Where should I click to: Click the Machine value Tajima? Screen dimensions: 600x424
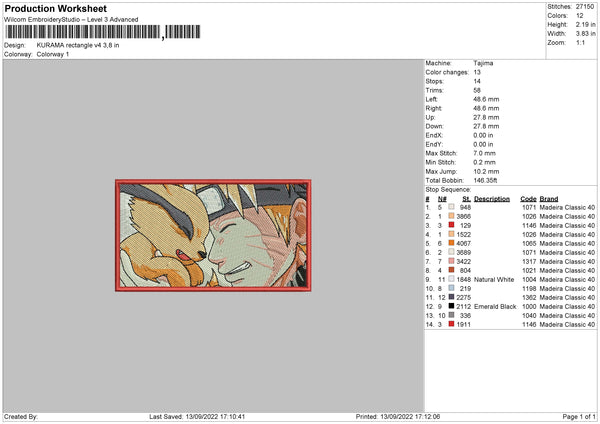point(483,63)
